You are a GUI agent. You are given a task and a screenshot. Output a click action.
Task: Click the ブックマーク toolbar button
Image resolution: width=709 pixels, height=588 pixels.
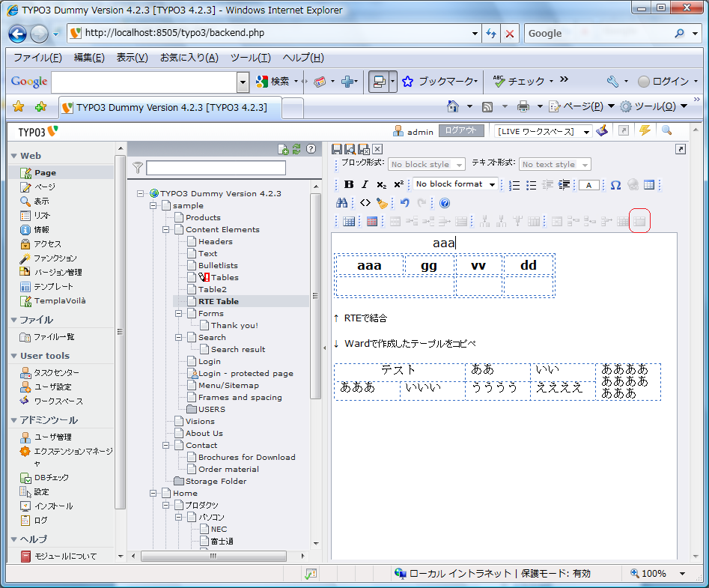(439, 82)
